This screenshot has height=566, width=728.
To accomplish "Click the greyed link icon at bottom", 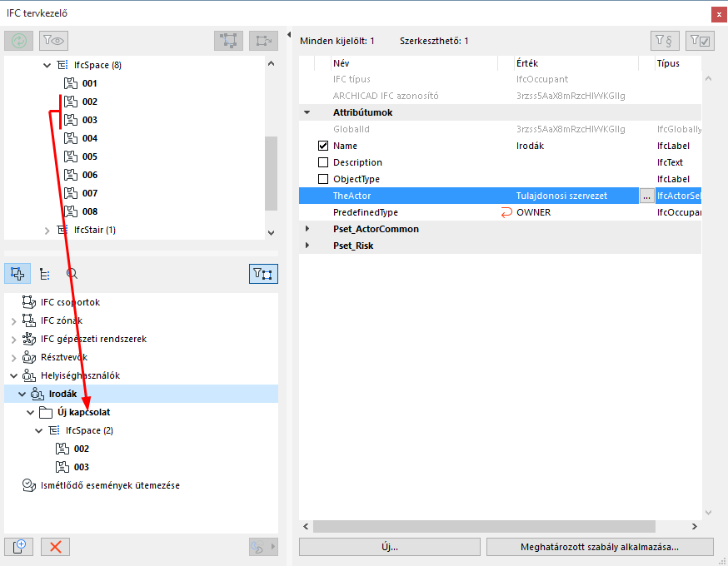I will pos(263,547).
